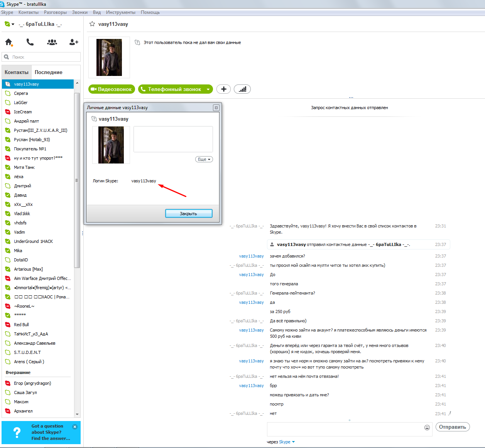
Task: Click the Skype link below message box
Action: click(x=284, y=442)
